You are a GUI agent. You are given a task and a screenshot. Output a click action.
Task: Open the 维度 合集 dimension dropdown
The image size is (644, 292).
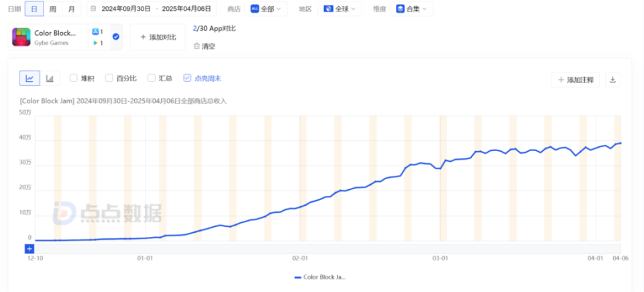point(411,9)
